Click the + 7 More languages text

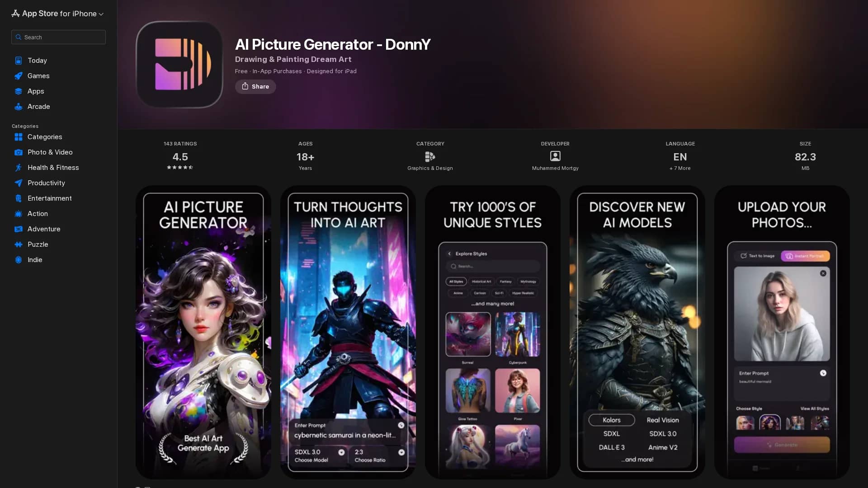coord(680,168)
